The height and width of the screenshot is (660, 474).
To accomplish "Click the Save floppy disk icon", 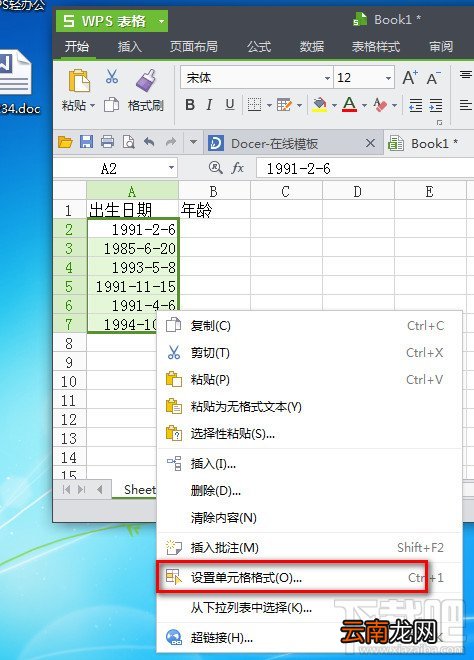I will (86, 142).
